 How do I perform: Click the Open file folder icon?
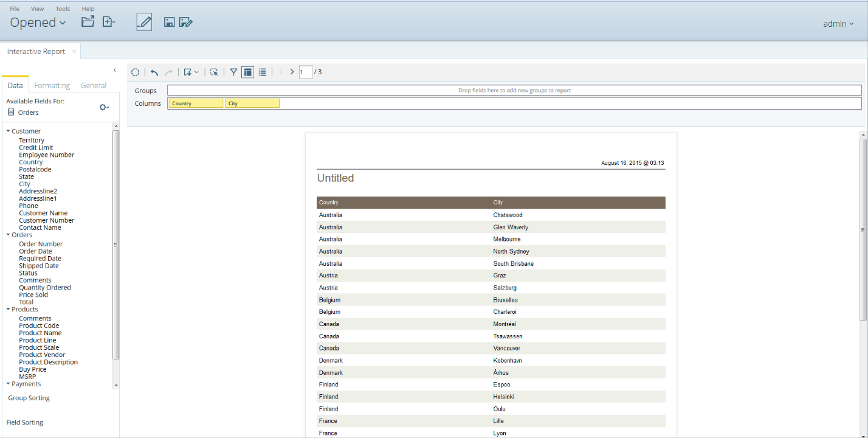point(88,22)
